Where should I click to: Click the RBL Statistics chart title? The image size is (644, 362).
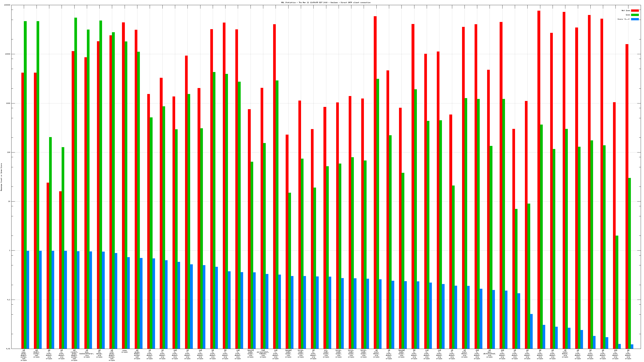point(326,2)
